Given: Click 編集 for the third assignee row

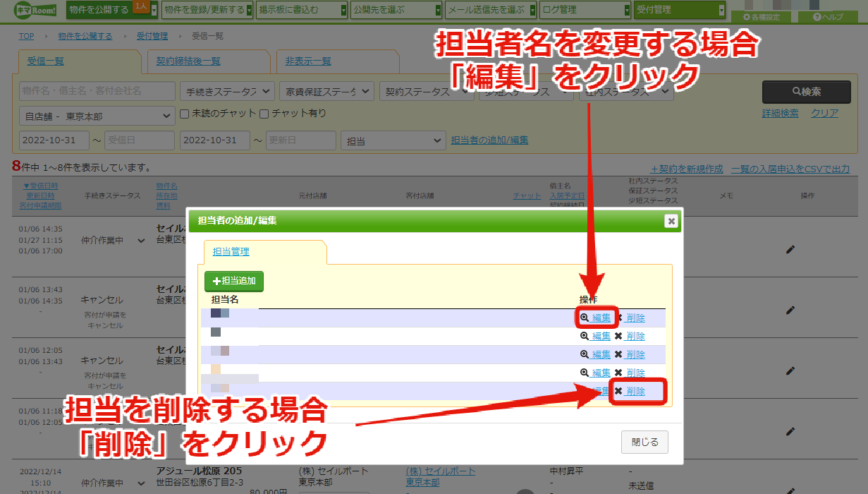Looking at the screenshot, I should (x=601, y=355).
